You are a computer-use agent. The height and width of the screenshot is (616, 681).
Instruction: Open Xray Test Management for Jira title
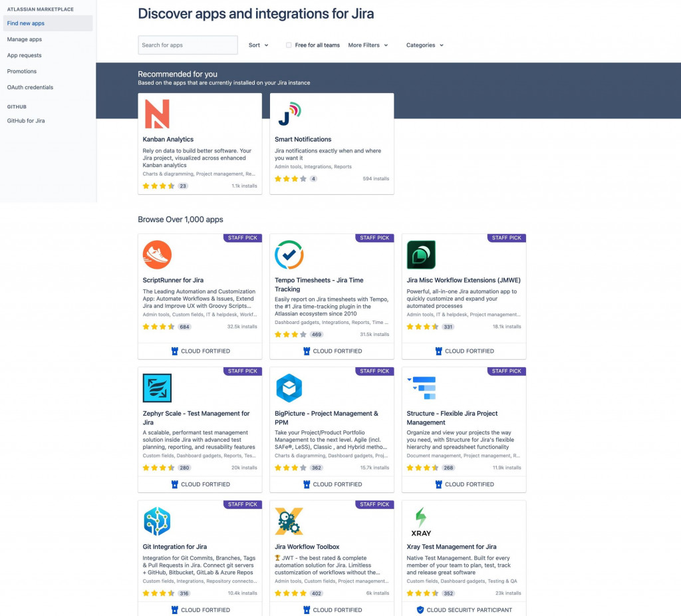click(x=452, y=547)
